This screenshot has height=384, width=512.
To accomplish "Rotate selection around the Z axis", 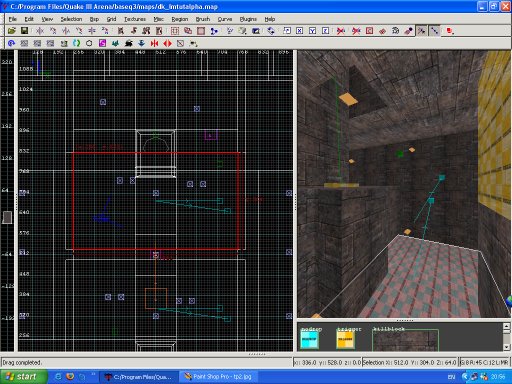I will click(x=105, y=31).
